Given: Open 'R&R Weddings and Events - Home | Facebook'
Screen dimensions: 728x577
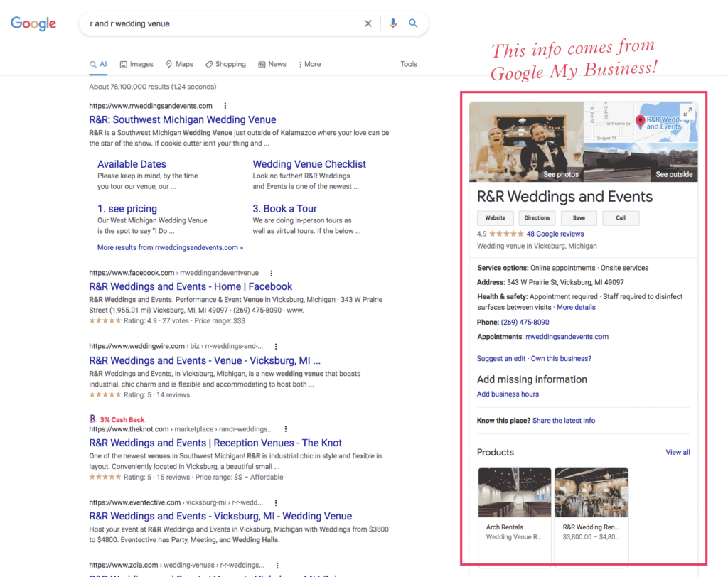Looking at the screenshot, I should coord(191,286).
